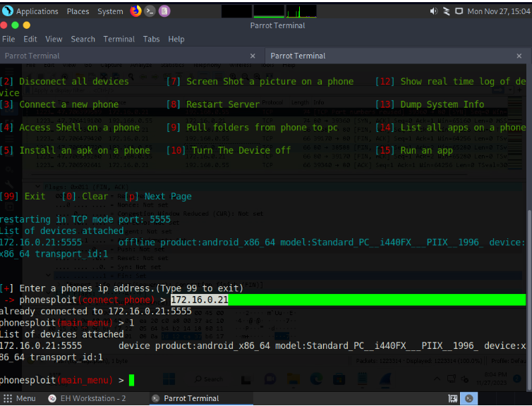Close the second Parrot Terminal tab
The image size is (532, 406).
coord(519,56)
